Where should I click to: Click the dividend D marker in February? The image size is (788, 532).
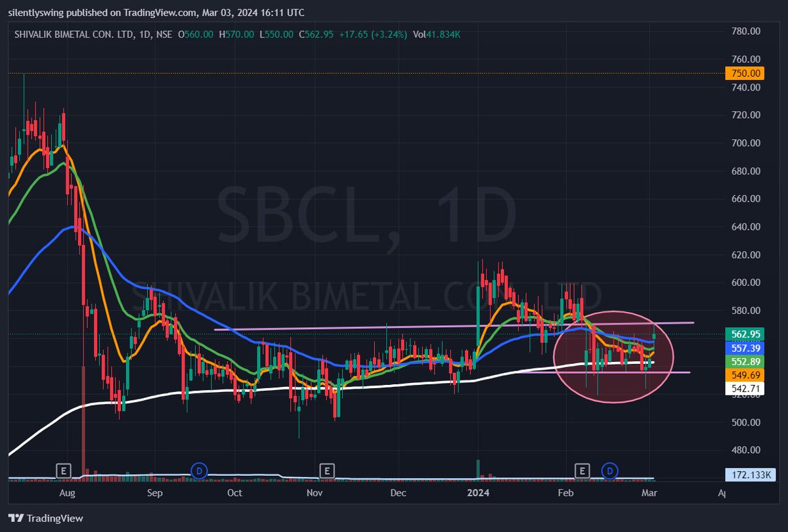tap(610, 470)
